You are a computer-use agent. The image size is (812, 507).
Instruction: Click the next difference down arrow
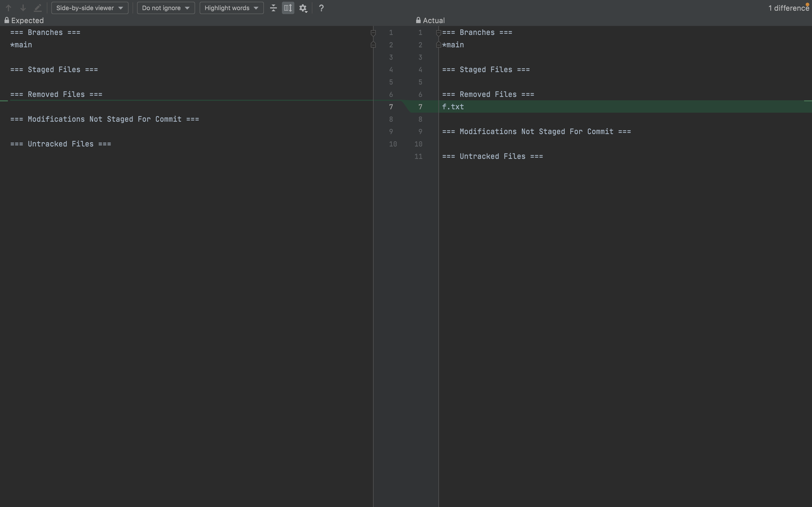click(23, 8)
